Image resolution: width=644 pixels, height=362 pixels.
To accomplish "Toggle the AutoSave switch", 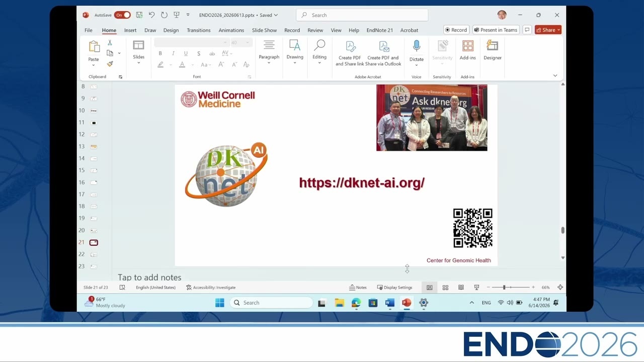I will point(122,15).
